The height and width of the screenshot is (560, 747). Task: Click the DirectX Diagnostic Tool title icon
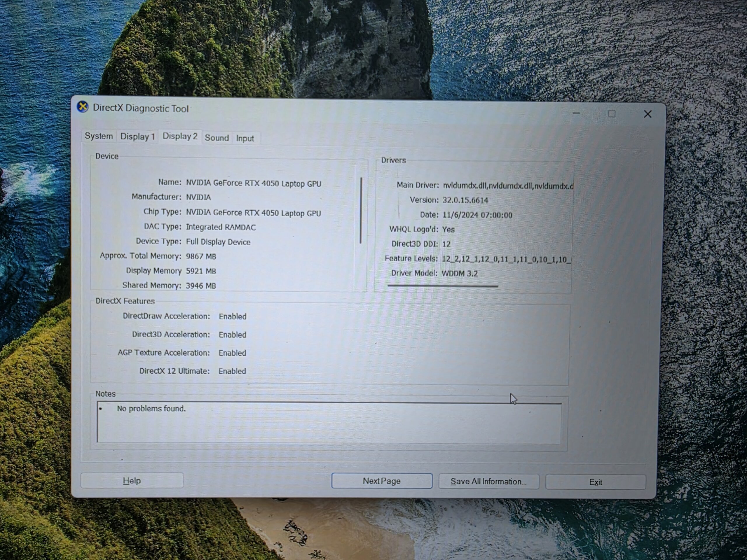coord(83,107)
